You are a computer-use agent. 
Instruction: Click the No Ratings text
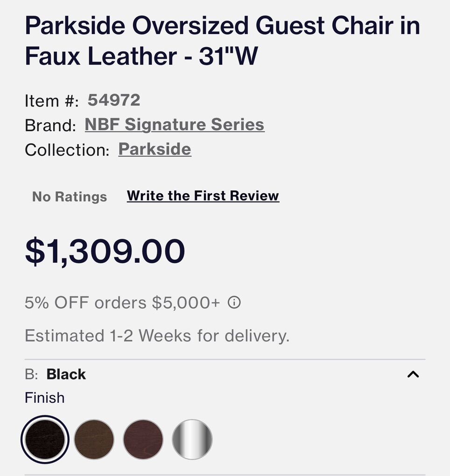point(70,197)
